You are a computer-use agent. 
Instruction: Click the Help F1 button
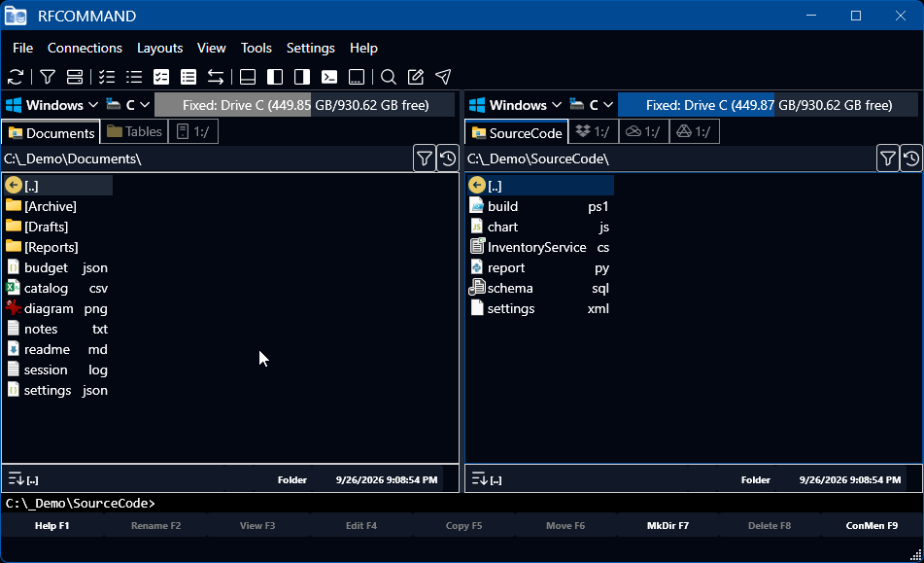tap(51, 525)
